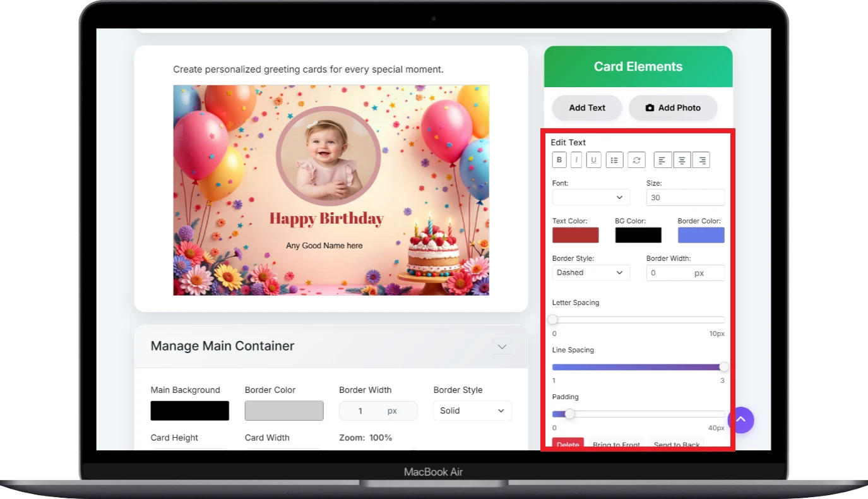Open the Border Style dropdown showing Dashed
This screenshot has width=868, height=499.
[x=591, y=273]
